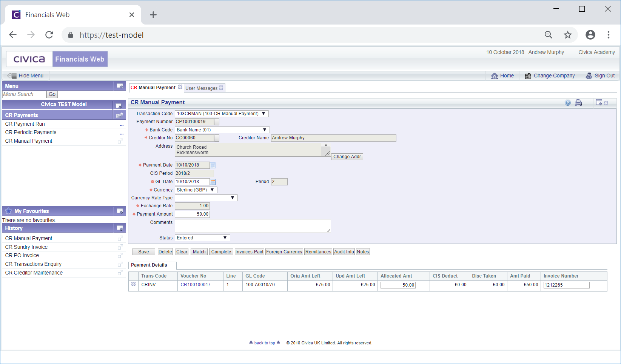The height and width of the screenshot is (364, 621).
Task: Click the Payment Amount field
Action: click(193, 214)
